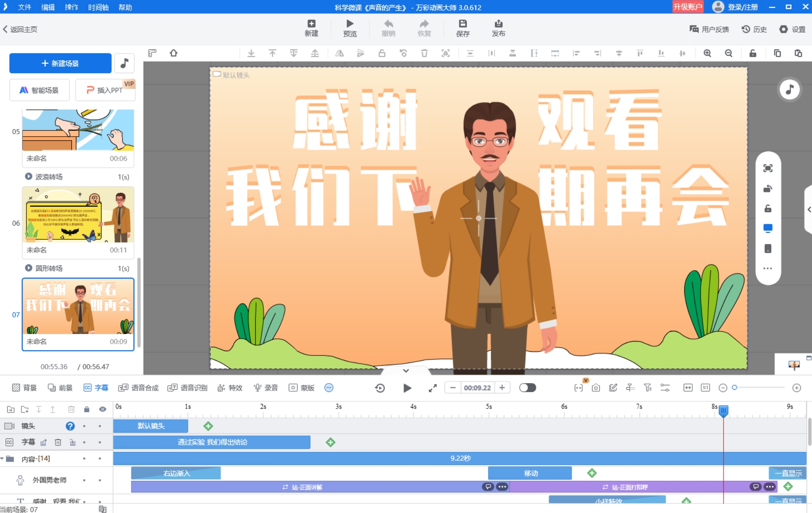Click the replay from start icon
812x513 pixels.
click(x=380, y=388)
